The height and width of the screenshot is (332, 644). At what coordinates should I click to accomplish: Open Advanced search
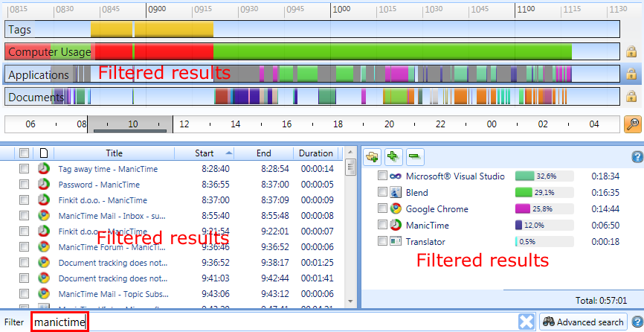583,322
